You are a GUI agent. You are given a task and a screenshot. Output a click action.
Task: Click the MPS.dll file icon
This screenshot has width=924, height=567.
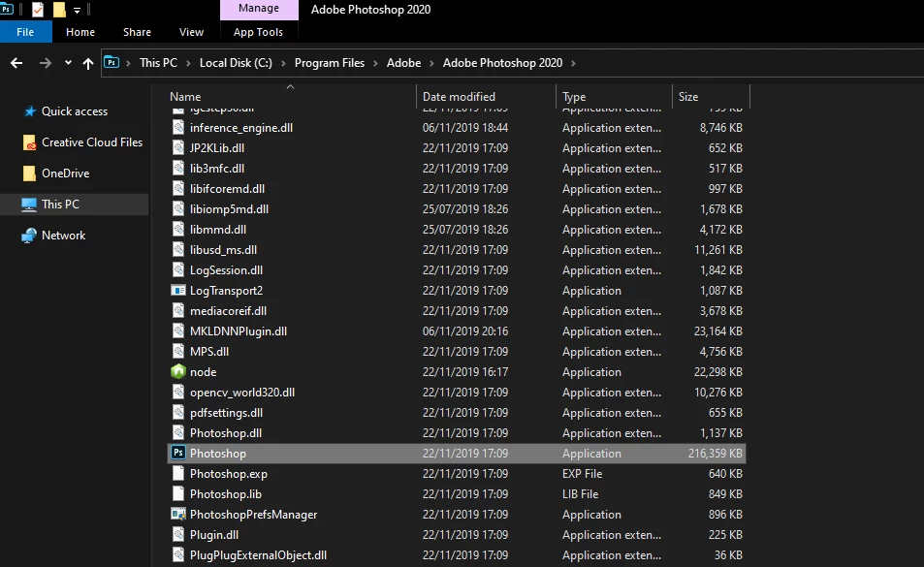pyautogui.click(x=178, y=352)
